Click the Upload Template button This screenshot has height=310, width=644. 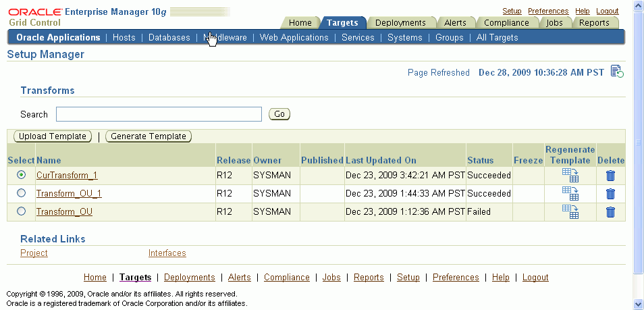tap(53, 136)
